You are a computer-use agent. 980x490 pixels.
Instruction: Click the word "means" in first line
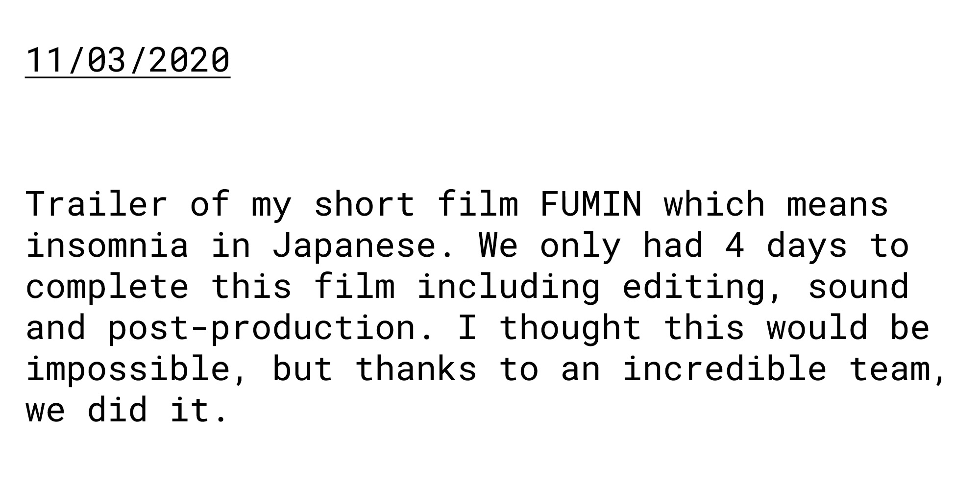point(837,204)
